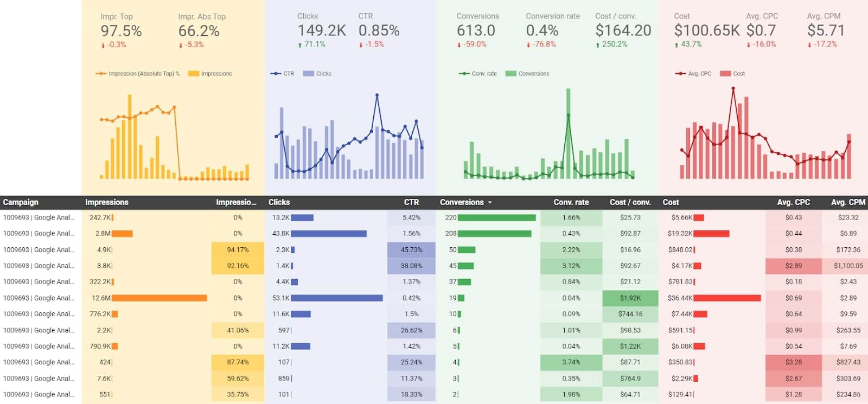Click the 250.2% cost per conversion change
This screenshot has width=868, height=404.
click(x=611, y=44)
